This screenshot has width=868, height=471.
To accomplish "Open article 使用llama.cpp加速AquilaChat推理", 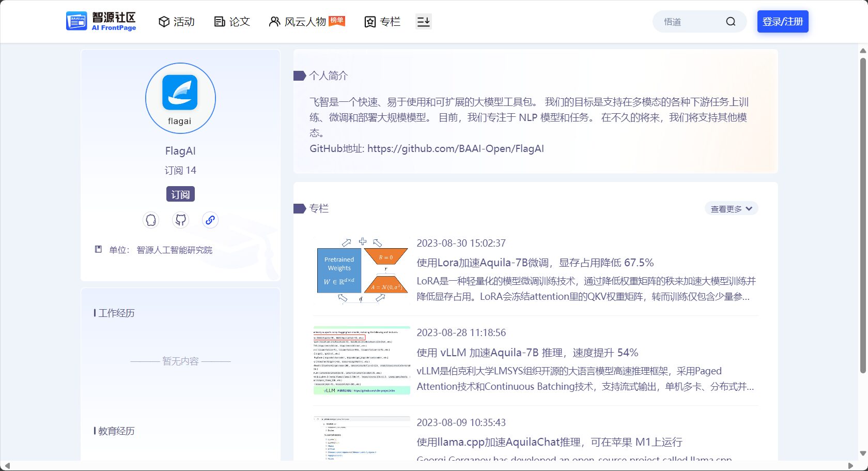I will point(549,442).
